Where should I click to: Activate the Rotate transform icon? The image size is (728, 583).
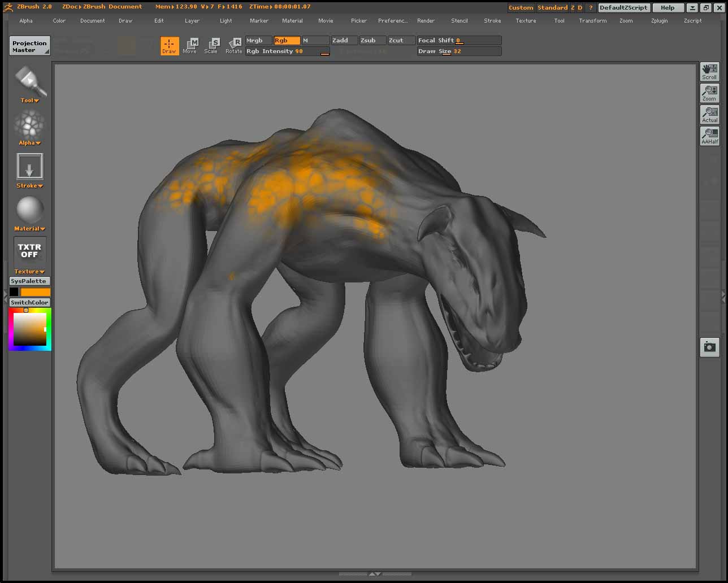pyautogui.click(x=233, y=45)
